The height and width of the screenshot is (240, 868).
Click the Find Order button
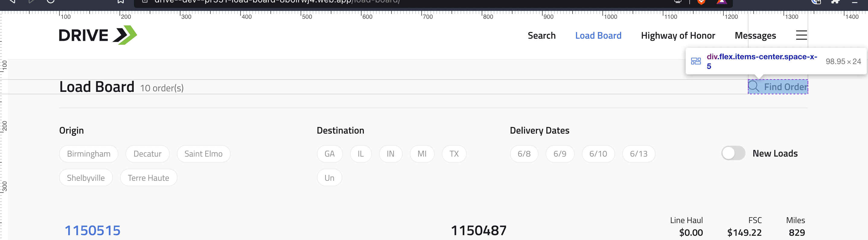click(x=778, y=87)
